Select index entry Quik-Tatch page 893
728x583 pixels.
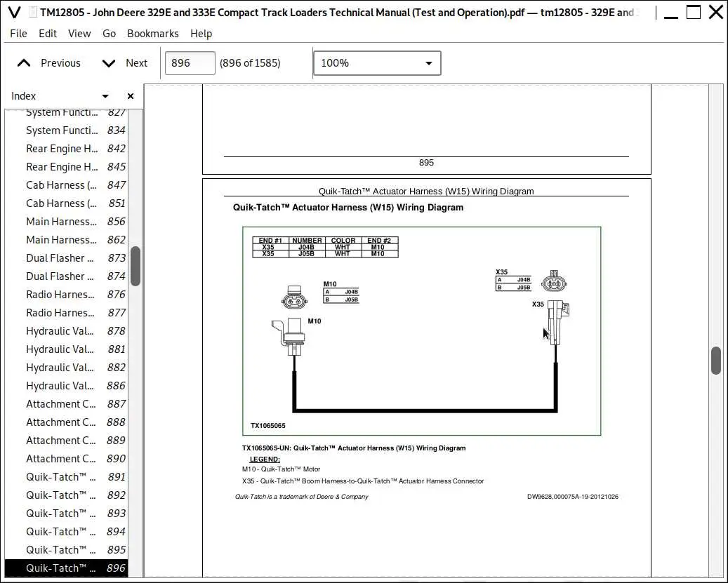click(x=66, y=514)
